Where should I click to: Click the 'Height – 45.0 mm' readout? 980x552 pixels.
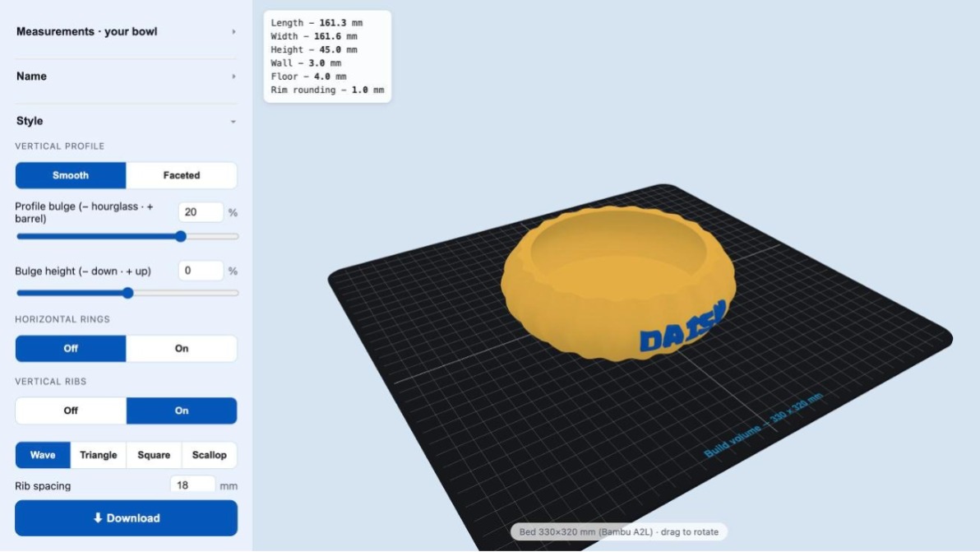314,49
